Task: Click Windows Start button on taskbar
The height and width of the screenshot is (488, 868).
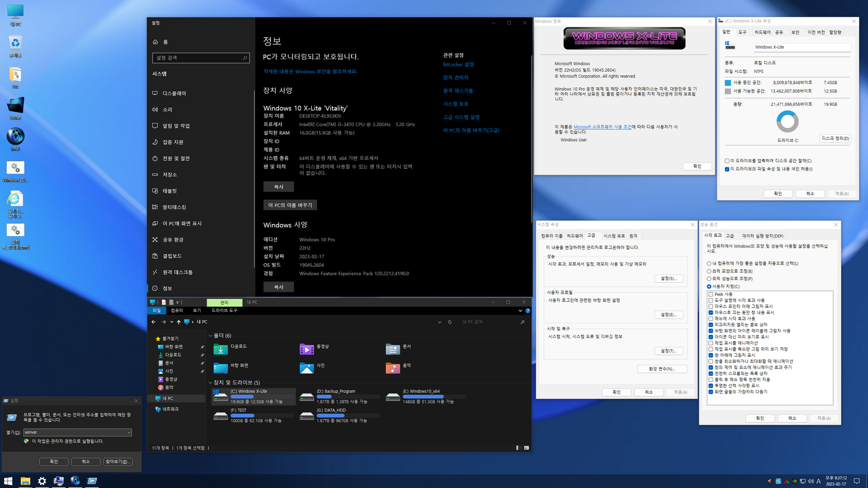Action: click(8, 481)
